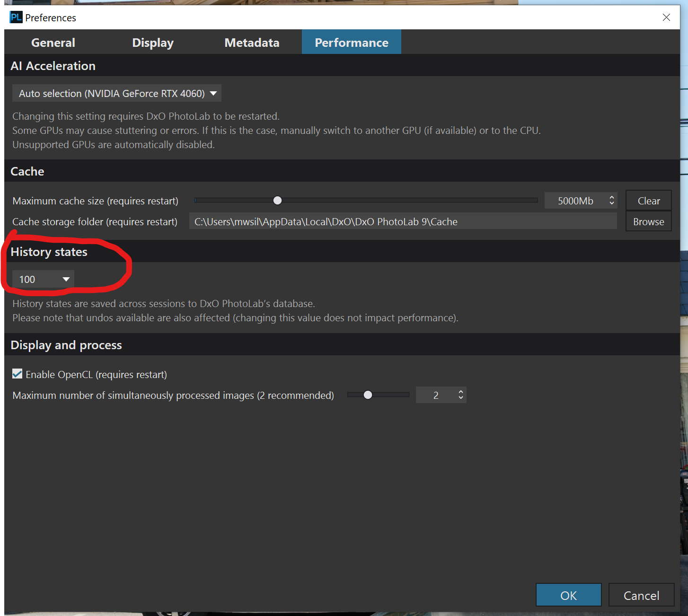Open the Display tab
Screen dimensions: 688x616
click(x=152, y=43)
